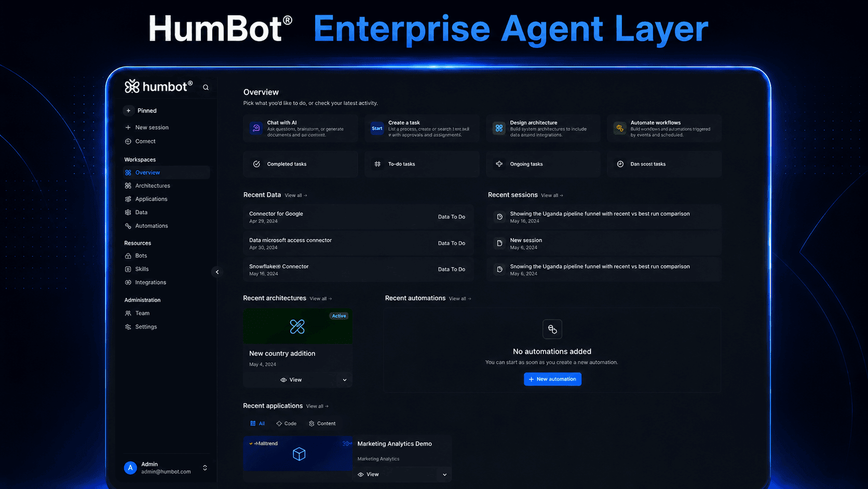Select the All applications filter tab
The width and height of the screenshot is (868, 489).
(257, 424)
